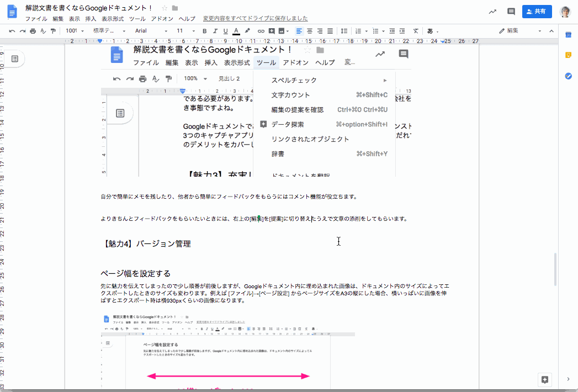Open Japanese input tools あ button
The image size is (578, 392).
tap(430, 31)
